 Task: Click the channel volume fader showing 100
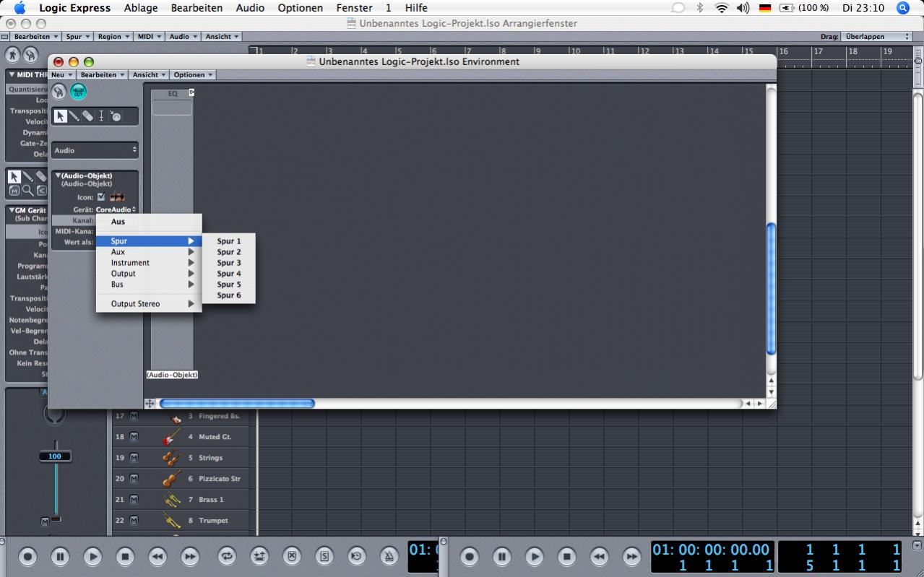[x=55, y=456]
